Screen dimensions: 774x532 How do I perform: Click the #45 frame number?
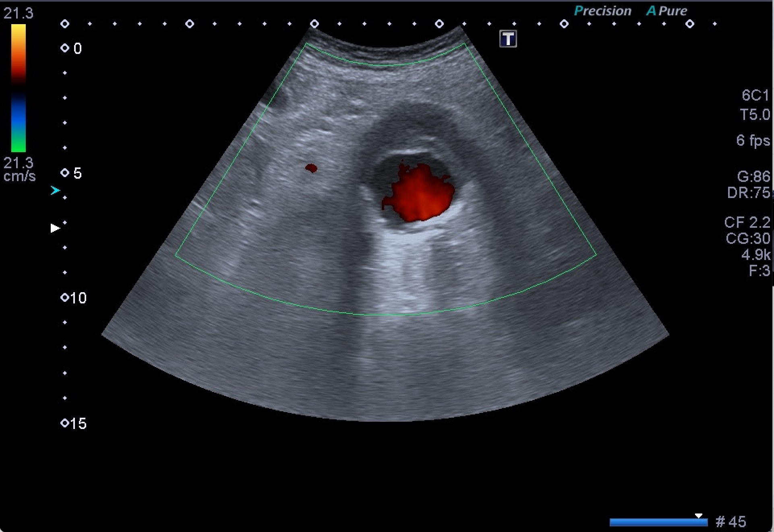pos(731,522)
